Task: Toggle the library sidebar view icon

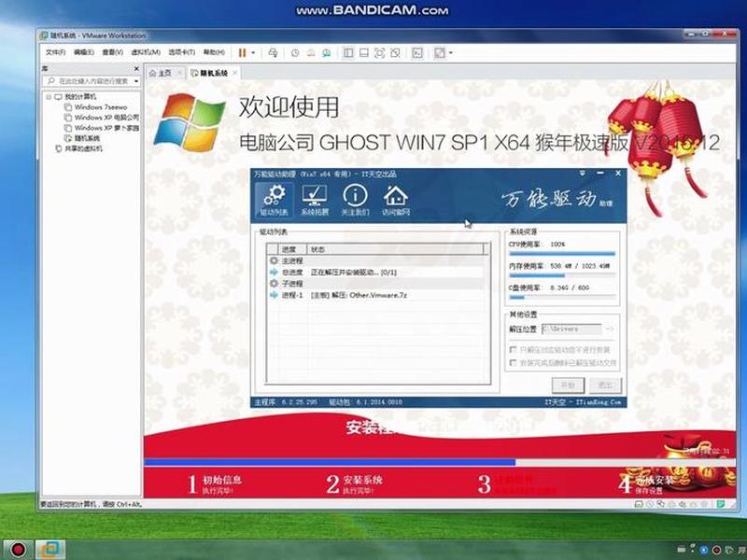Action: point(348,53)
